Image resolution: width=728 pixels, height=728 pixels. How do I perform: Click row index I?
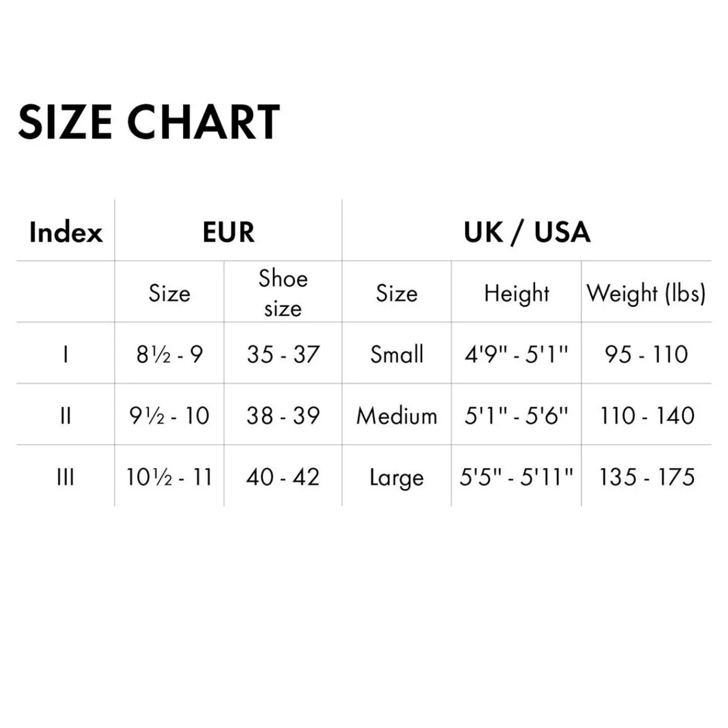coord(65,354)
